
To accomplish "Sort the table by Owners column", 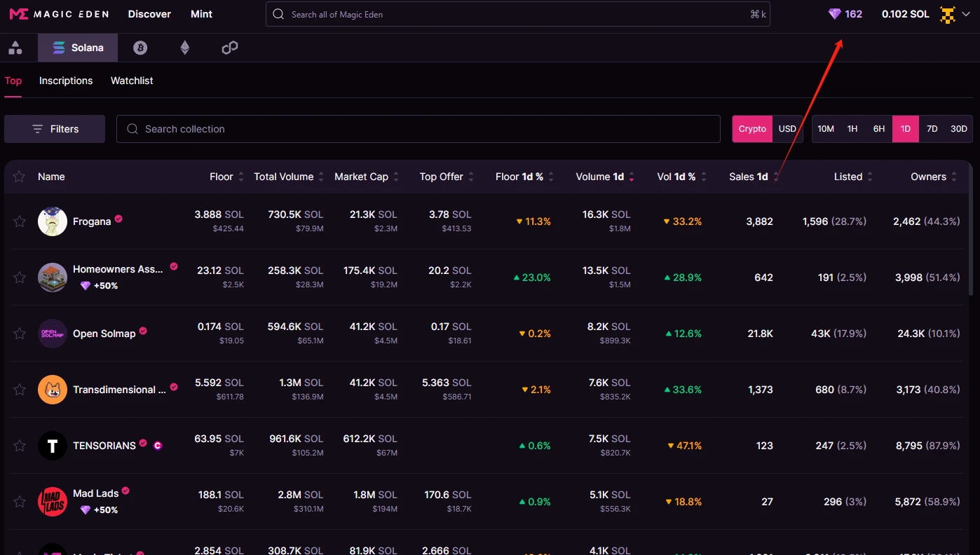I will pos(933,177).
